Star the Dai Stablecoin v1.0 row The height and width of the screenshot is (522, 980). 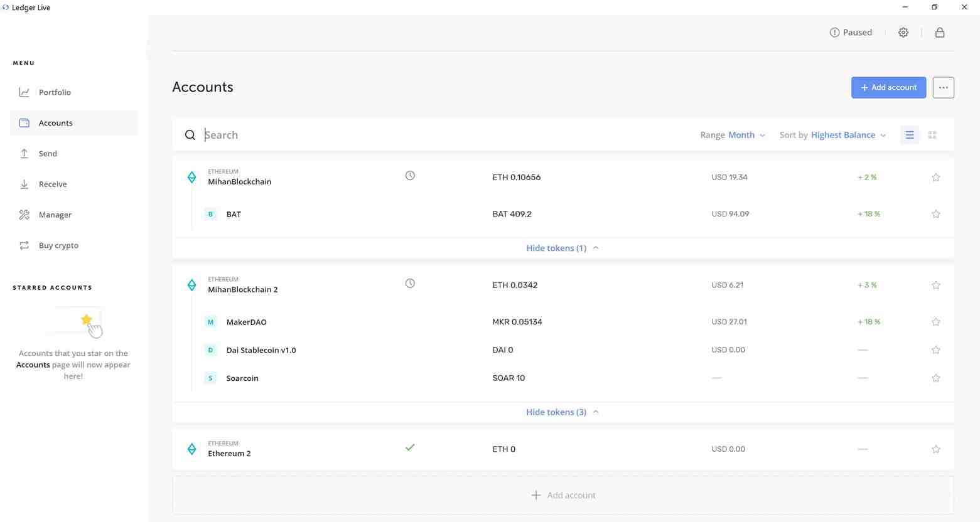coord(935,350)
